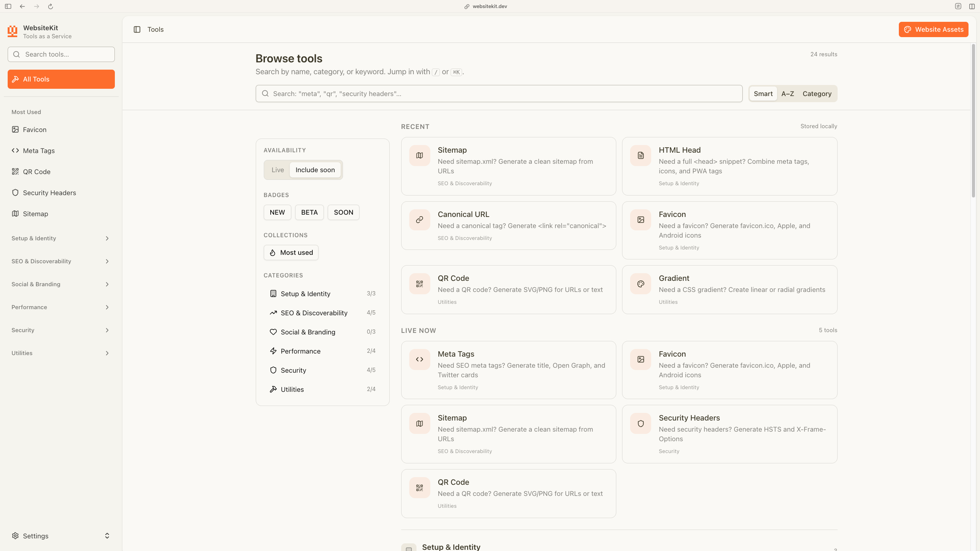Open the Meta Tags tool from the sidebar
980x551 pixels.
click(38, 150)
